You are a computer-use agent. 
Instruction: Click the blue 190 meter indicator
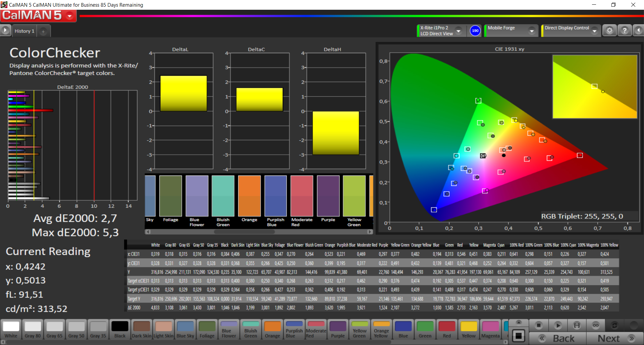click(x=475, y=30)
